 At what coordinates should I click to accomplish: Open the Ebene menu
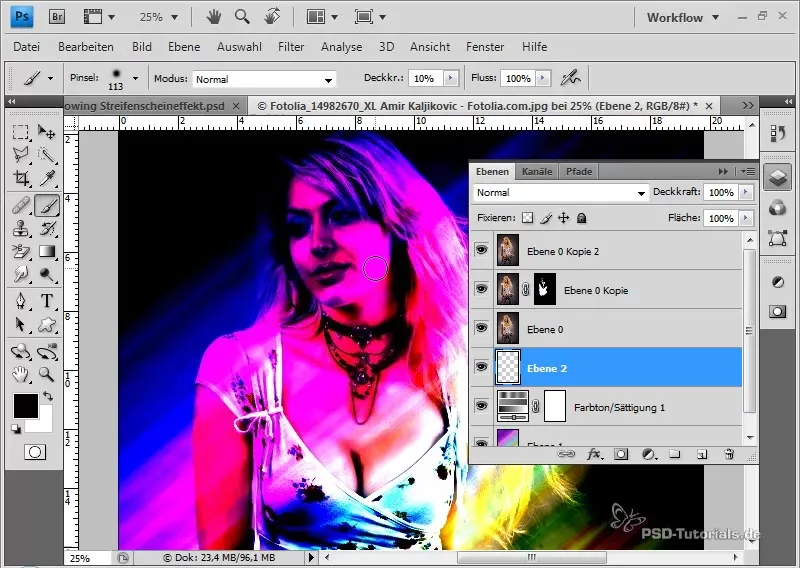point(184,46)
